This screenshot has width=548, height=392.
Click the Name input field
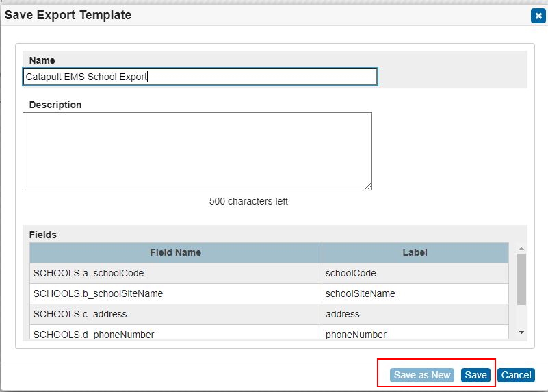[200, 77]
